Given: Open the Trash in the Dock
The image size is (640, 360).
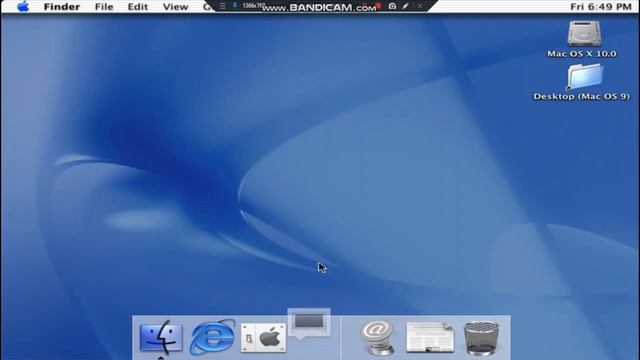Looking at the screenshot, I should click(x=482, y=338).
